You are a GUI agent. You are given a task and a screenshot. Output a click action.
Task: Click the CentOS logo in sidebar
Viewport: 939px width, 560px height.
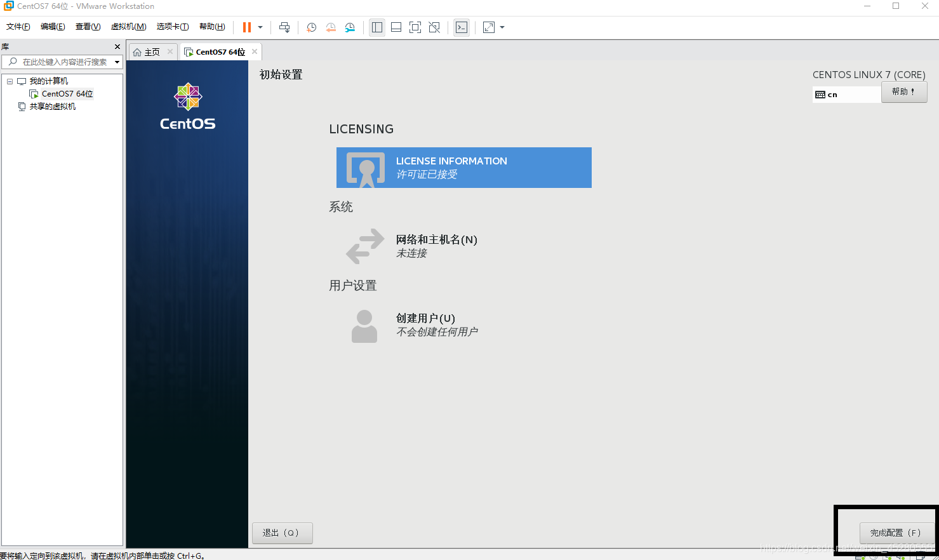pos(188,107)
